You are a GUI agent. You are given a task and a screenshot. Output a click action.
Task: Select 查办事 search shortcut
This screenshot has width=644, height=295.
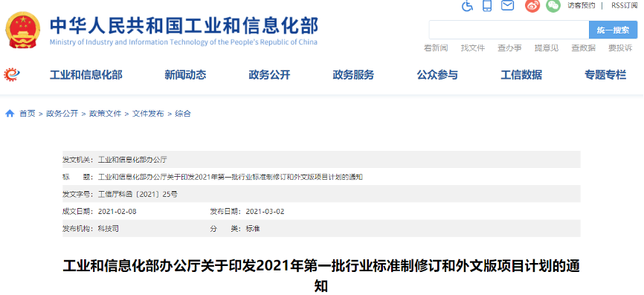tap(509, 48)
